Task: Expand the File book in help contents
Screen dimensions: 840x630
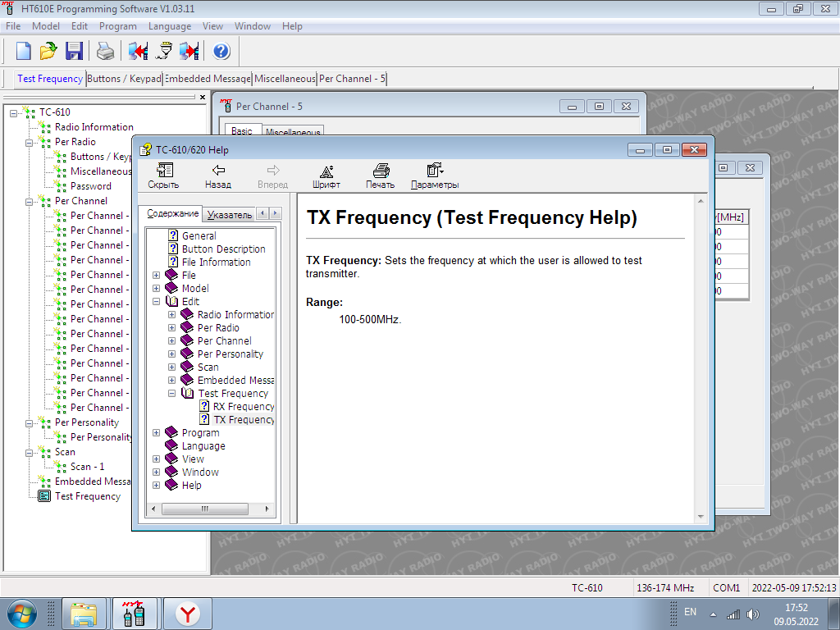Action: click(157, 276)
